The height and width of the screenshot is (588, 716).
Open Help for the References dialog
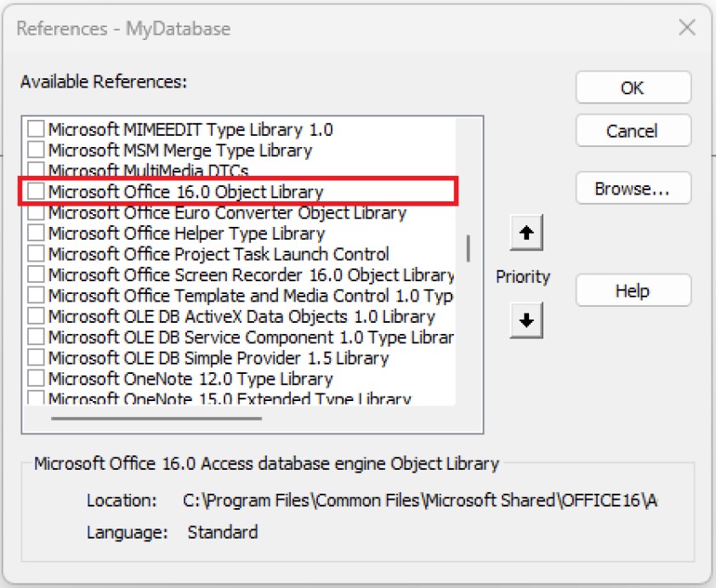(633, 291)
